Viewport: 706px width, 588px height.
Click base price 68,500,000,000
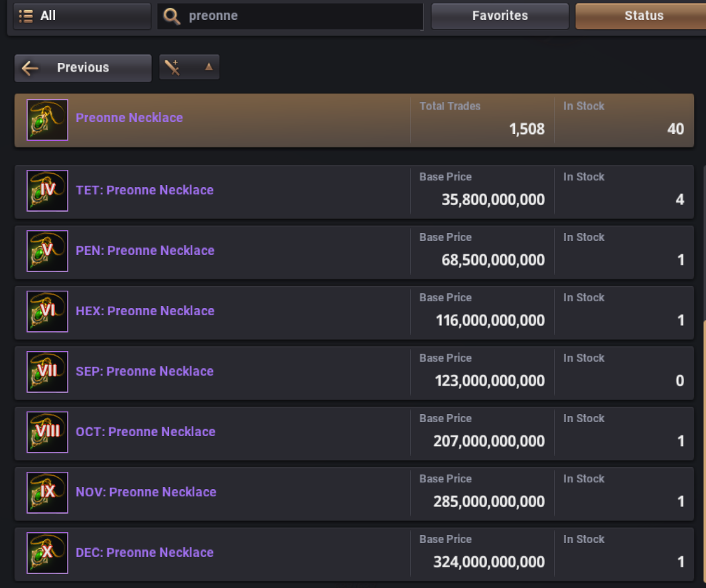(x=493, y=259)
